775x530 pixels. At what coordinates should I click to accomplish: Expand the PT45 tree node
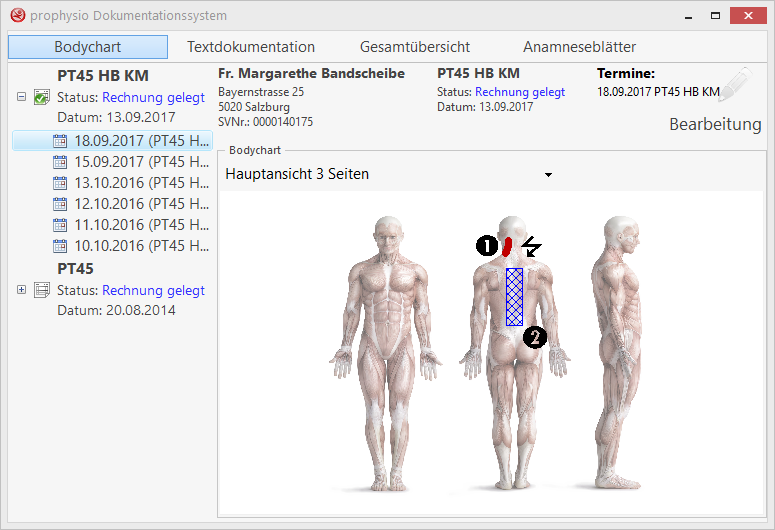22,290
